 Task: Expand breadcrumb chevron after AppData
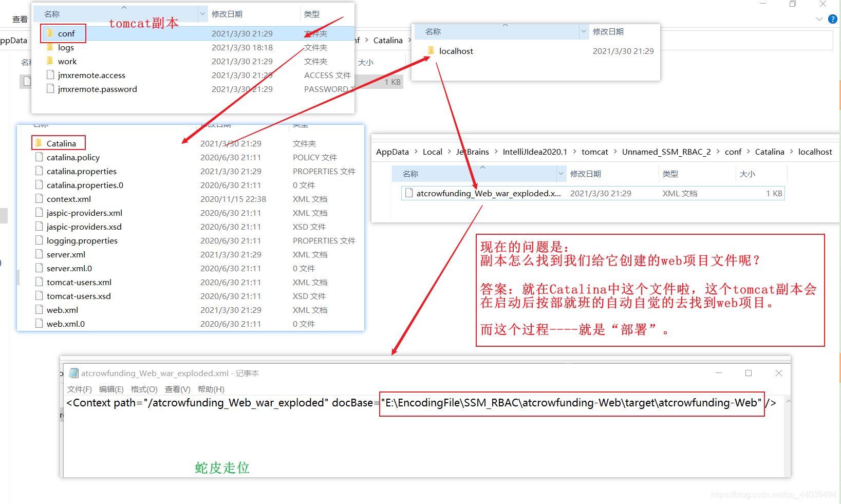coord(416,152)
